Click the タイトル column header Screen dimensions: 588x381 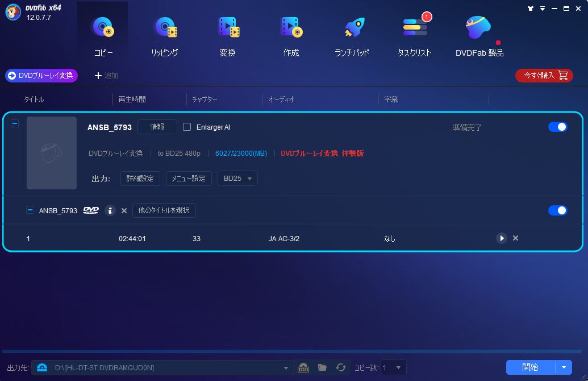point(34,99)
